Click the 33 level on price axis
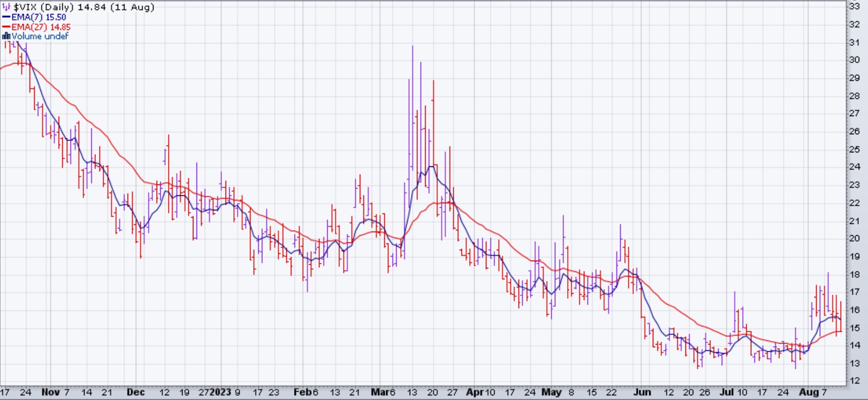Screen dimensions: 868x400 click(x=854, y=7)
